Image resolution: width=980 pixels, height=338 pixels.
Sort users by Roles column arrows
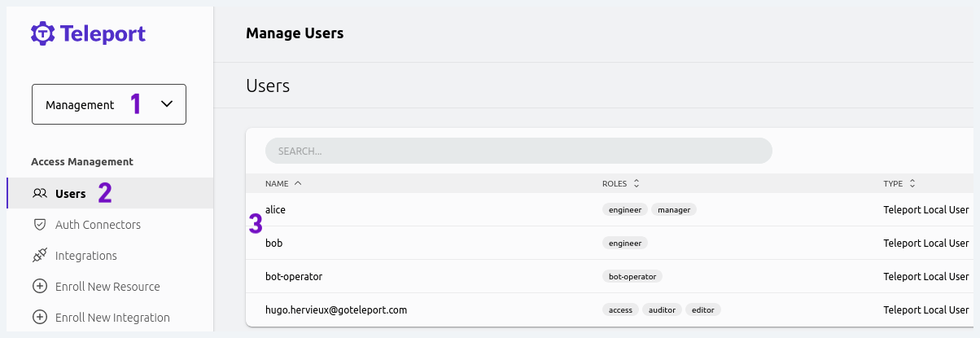(637, 183)
